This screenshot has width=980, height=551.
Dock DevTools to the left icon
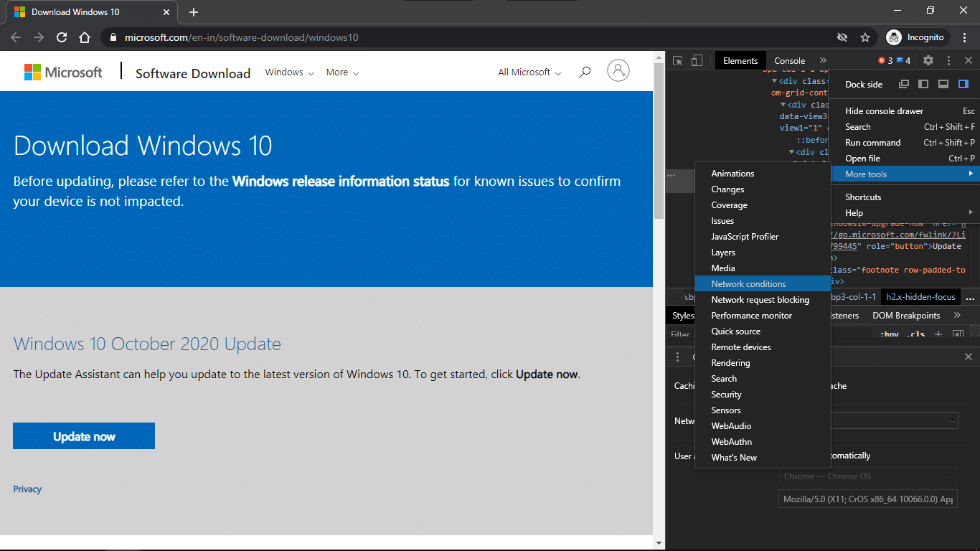(924, 84)
